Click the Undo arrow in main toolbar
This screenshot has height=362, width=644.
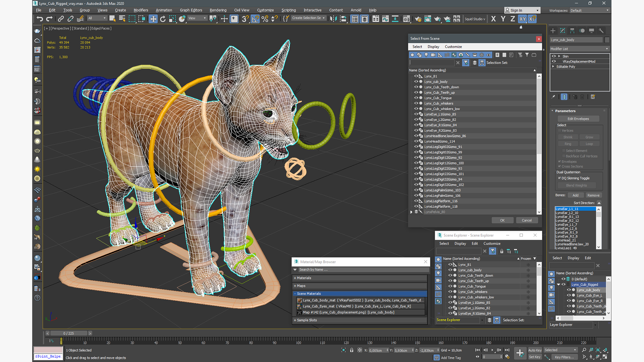point(40,19)
